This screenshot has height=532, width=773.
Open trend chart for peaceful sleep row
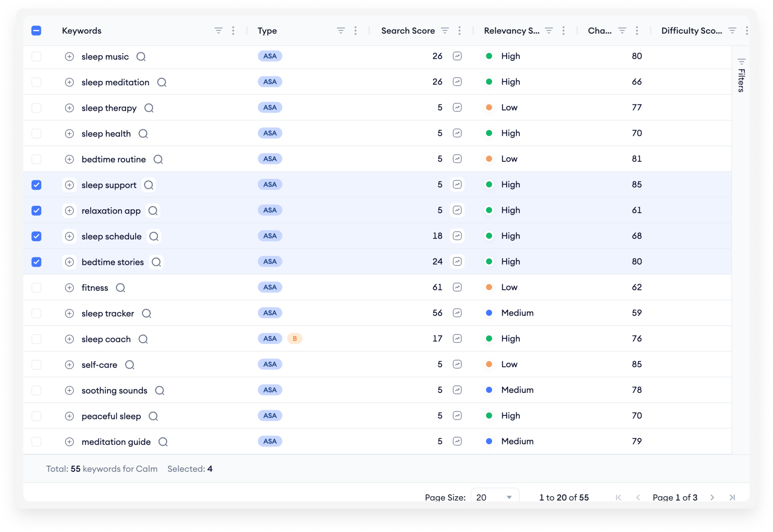tap(457, 415)
